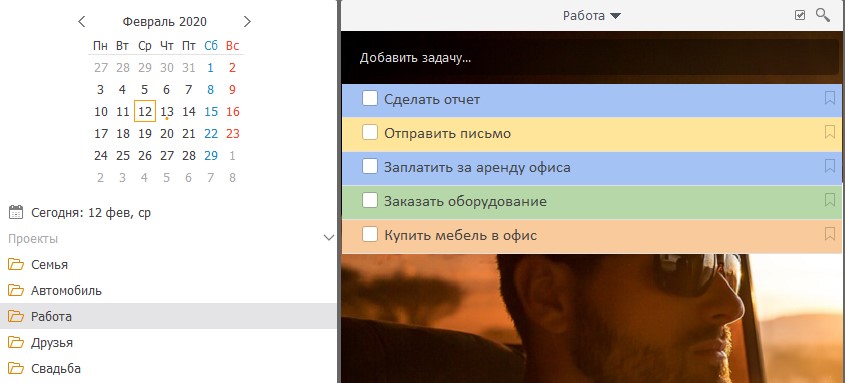Click the show completed tasks checkmark icon

pyautogui.click(x=800, y=16)
